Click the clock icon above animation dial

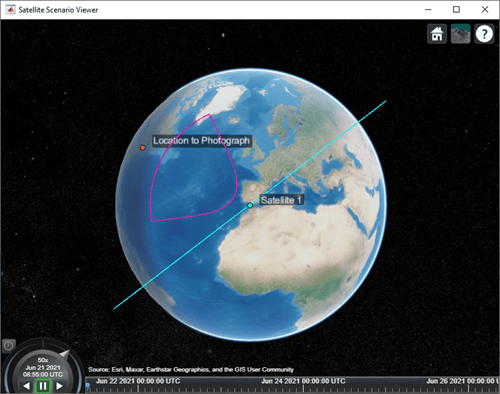[x=8, y=346]
